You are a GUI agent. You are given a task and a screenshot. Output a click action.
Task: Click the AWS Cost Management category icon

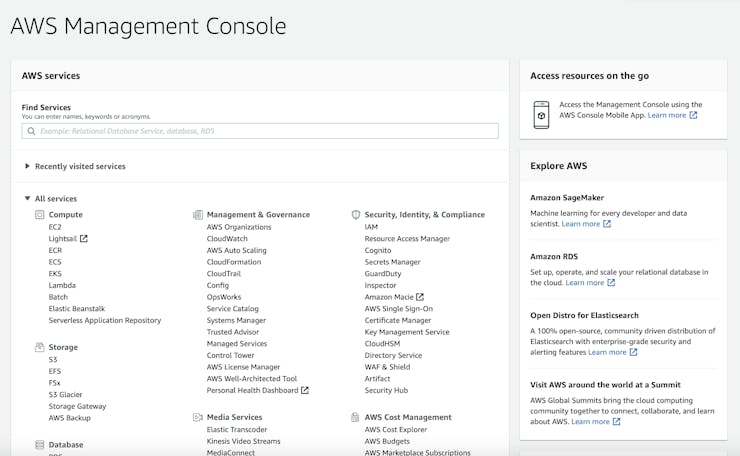355,417
